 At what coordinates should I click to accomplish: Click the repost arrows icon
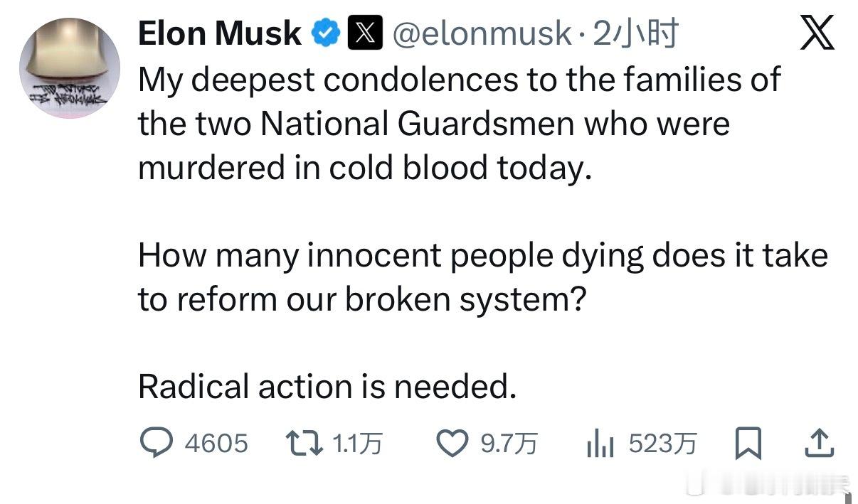click(304, 444)
